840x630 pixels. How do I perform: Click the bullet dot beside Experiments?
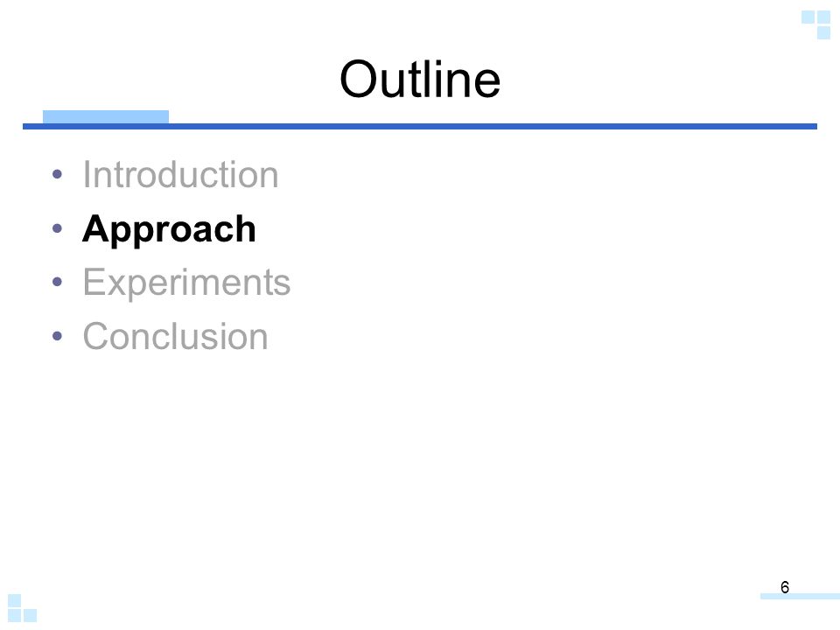click(x=58, y=282)
